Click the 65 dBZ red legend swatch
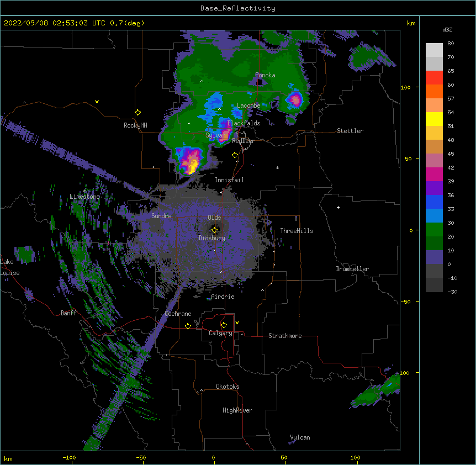This screenshot has height=465, width=476. point(434,77)
